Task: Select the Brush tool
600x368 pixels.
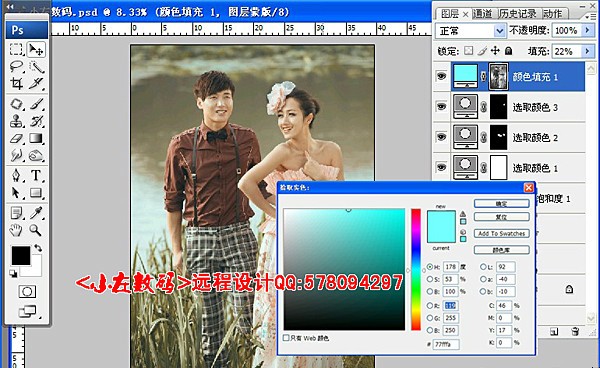Action: coord(36,104)
